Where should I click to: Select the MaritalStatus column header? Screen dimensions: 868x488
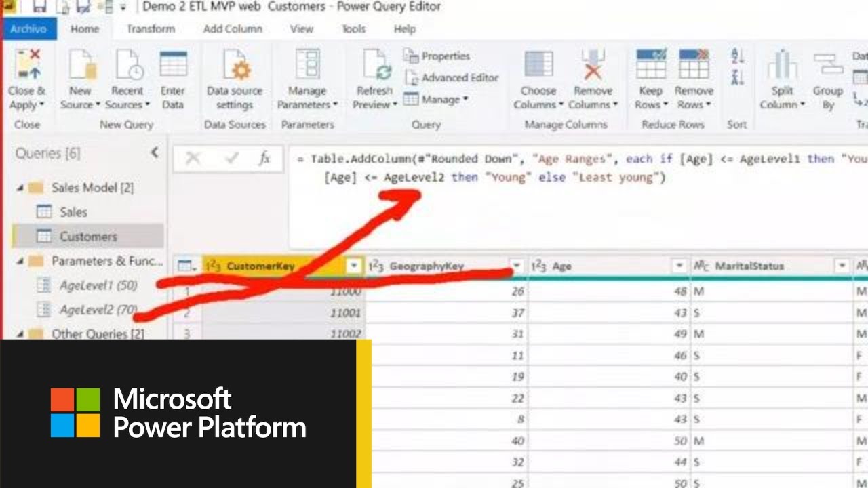pos(771,266)
